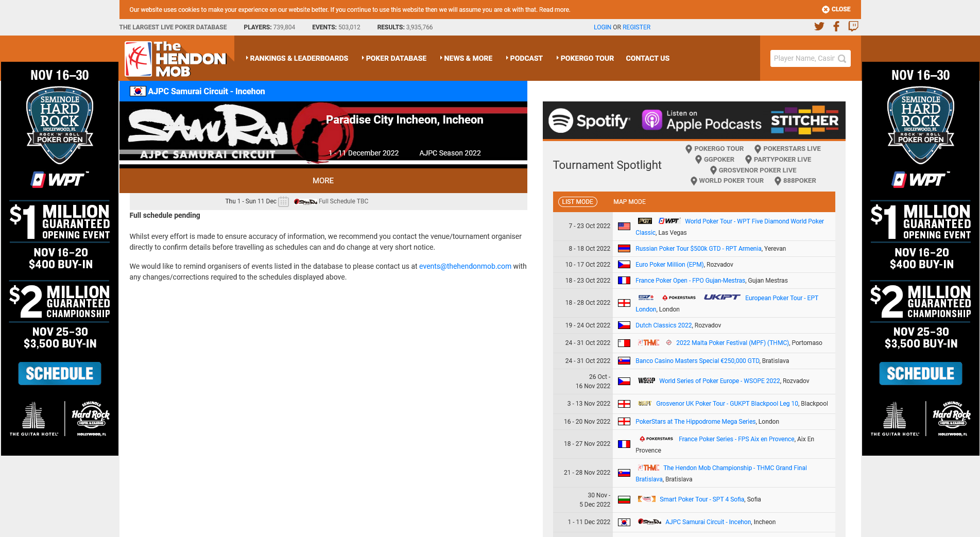Open the Facebook icon in header
The width and height of the screenshot is (980, 537).
pyautogui.click(x=836, y=26)
